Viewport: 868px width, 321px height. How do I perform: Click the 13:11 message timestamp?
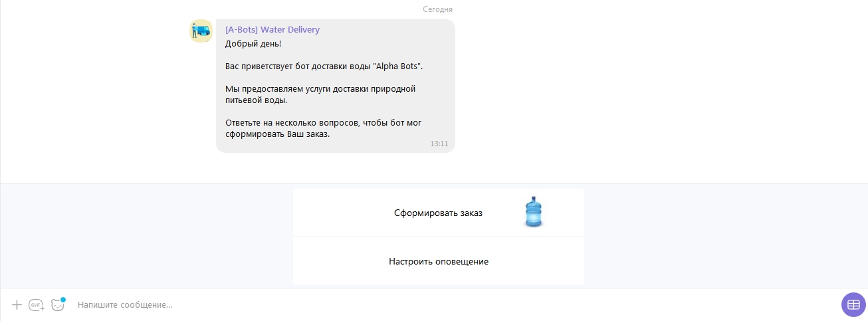[439, 144]
